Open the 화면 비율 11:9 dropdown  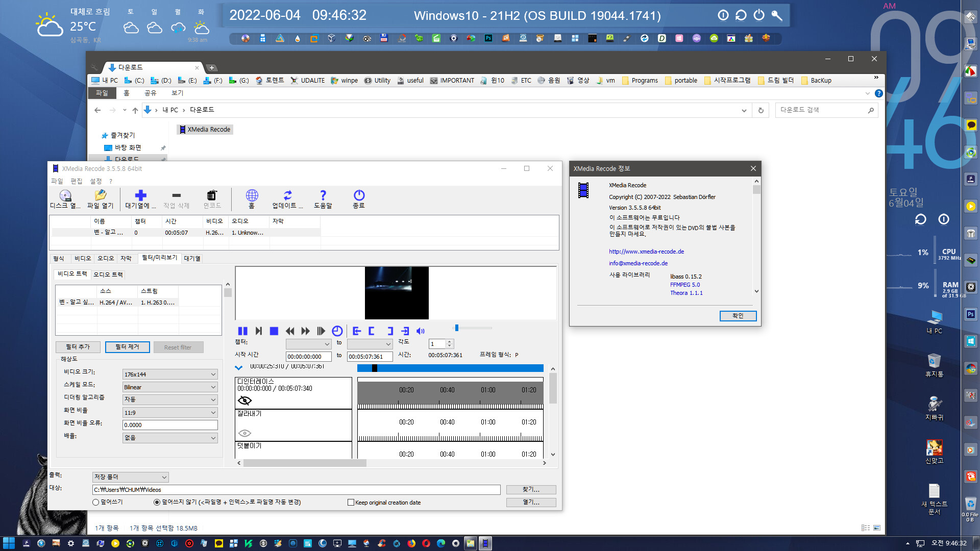[x=170, y=413]
